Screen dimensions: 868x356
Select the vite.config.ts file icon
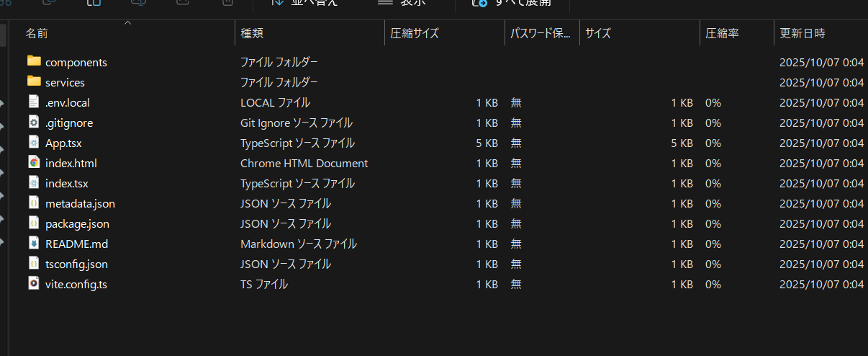click(34, 283)
